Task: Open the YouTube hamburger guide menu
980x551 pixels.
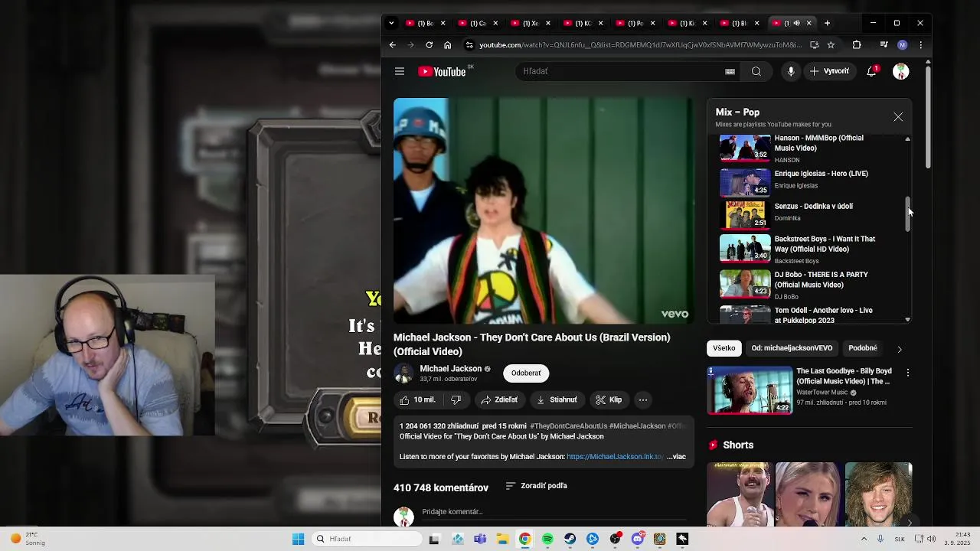Action: click(x=399, y=71)
